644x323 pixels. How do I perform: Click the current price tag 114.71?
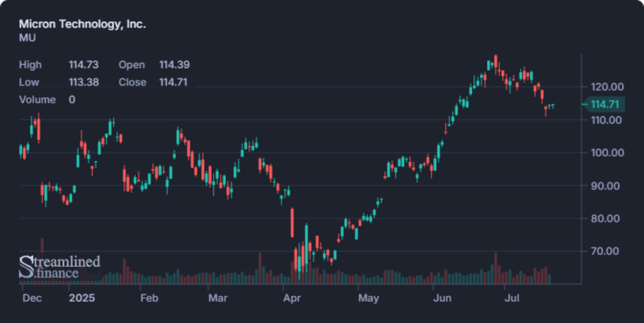pyautogui.click(x=604, y=105)
